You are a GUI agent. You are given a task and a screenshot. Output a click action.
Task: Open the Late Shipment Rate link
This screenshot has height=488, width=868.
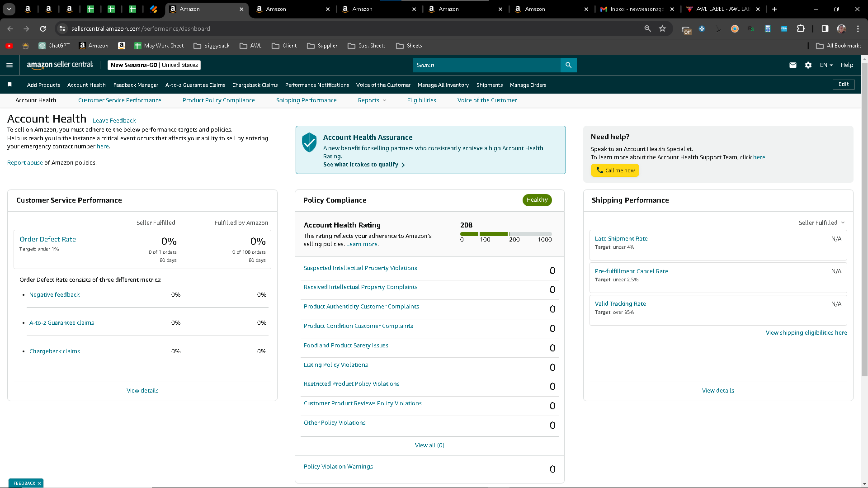pyautogui.click(x=621, y=239)
